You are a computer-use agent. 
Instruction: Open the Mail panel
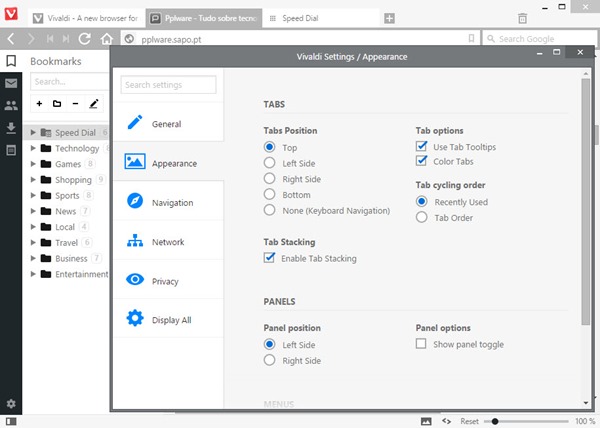[11, 83]
